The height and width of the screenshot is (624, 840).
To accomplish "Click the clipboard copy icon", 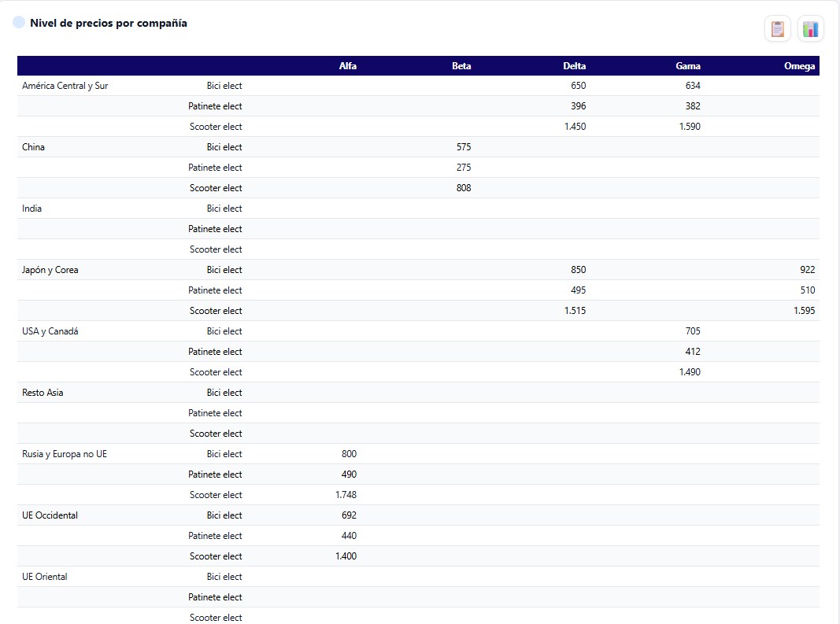I will coord(777,28).
